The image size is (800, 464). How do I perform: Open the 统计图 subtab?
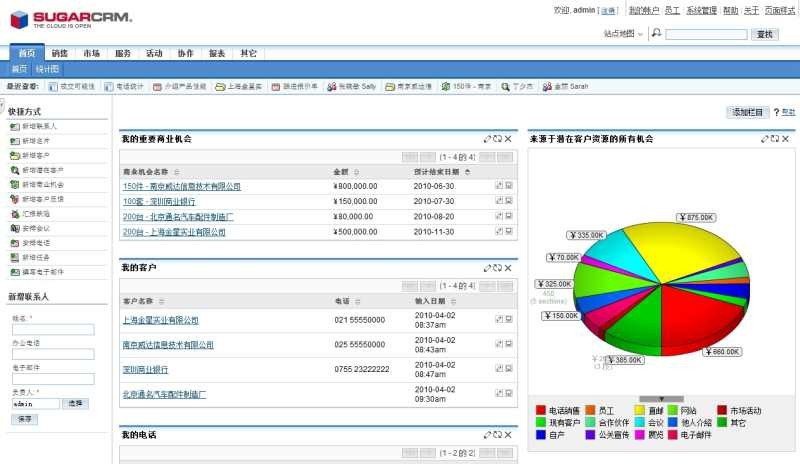tap(47, 69)
